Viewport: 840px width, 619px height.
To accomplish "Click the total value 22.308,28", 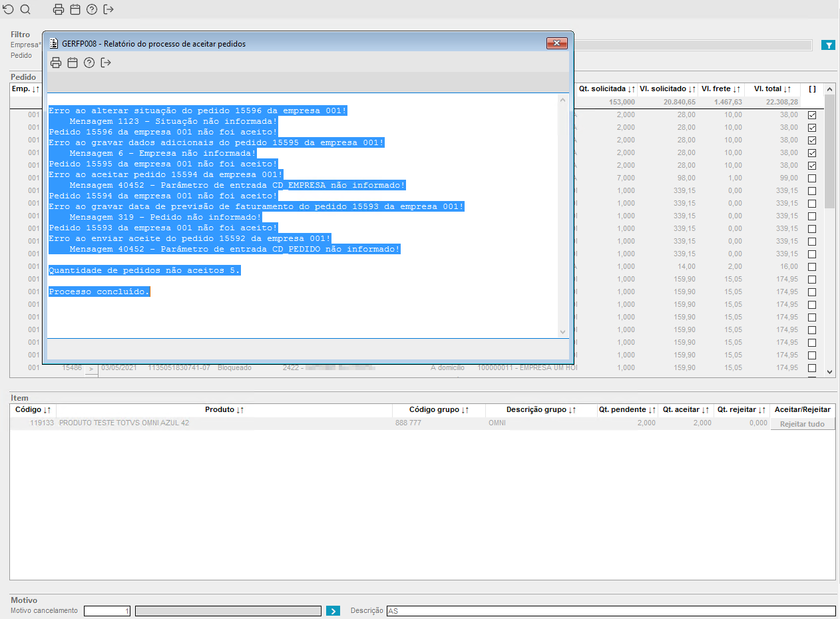I will (x=781, y=102).
